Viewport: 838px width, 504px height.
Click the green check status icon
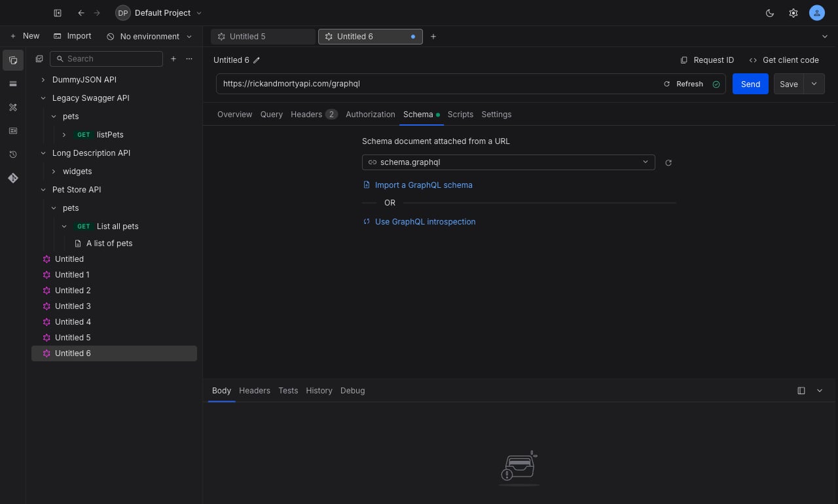coord(716,84)
